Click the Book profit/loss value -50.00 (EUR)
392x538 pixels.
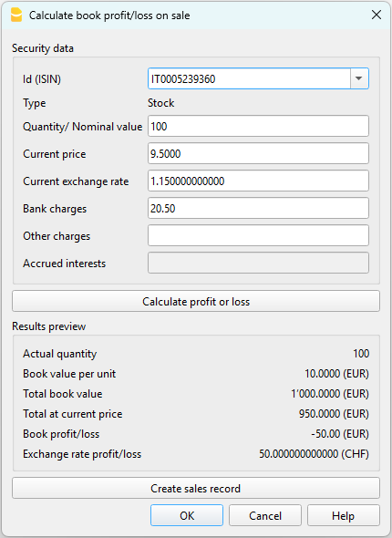[x=340, y=434]
